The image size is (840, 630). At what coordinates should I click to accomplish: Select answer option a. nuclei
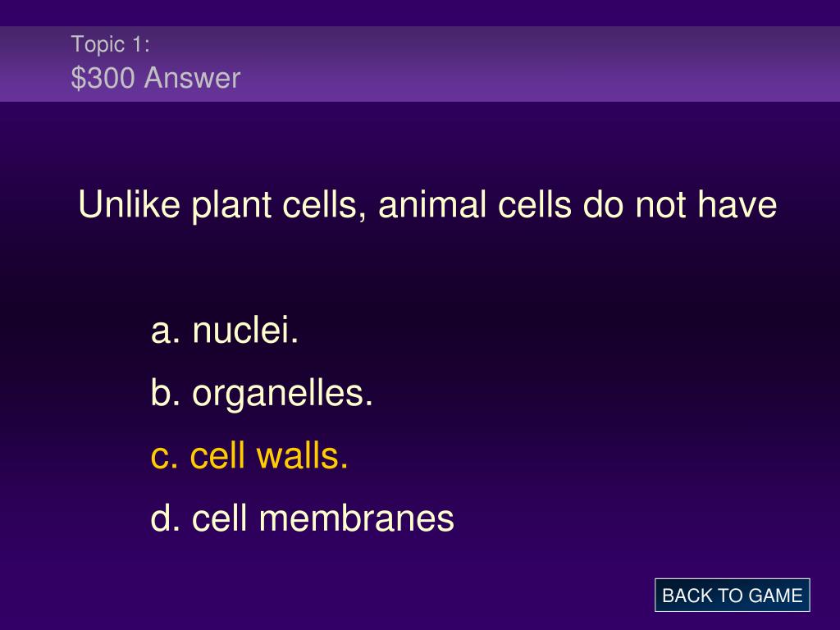225,330
